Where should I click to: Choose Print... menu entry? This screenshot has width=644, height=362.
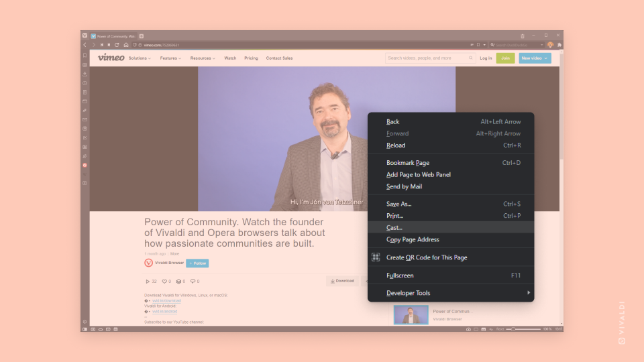point(451,215)
